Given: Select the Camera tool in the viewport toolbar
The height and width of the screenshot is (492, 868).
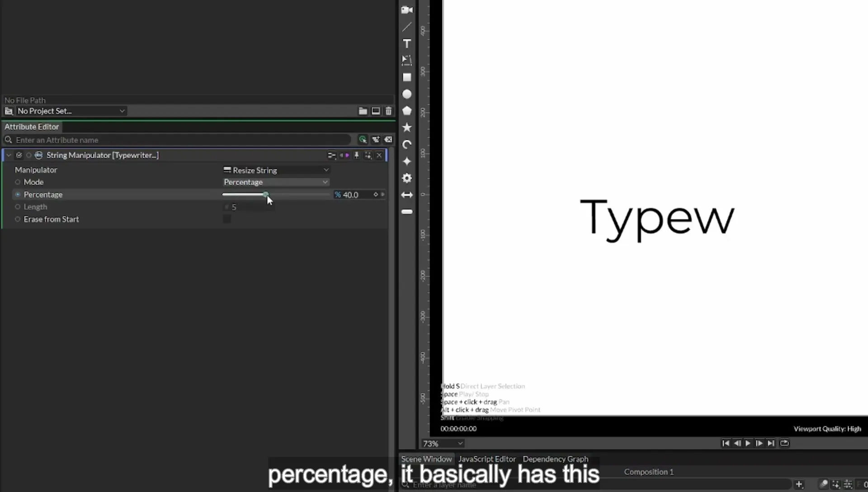Looking at the screenshot, I should pos(407,10).
